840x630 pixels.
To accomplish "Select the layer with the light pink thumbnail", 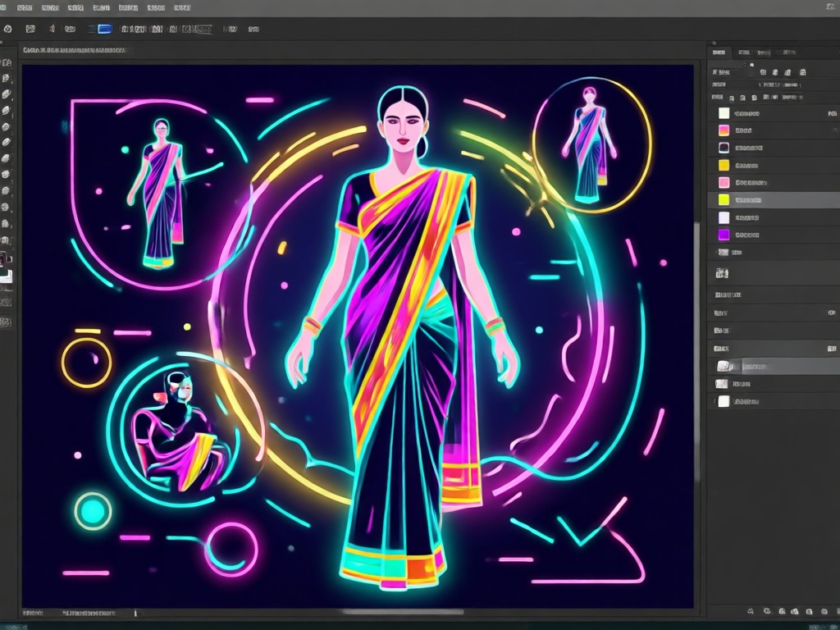I will point(774,183).
